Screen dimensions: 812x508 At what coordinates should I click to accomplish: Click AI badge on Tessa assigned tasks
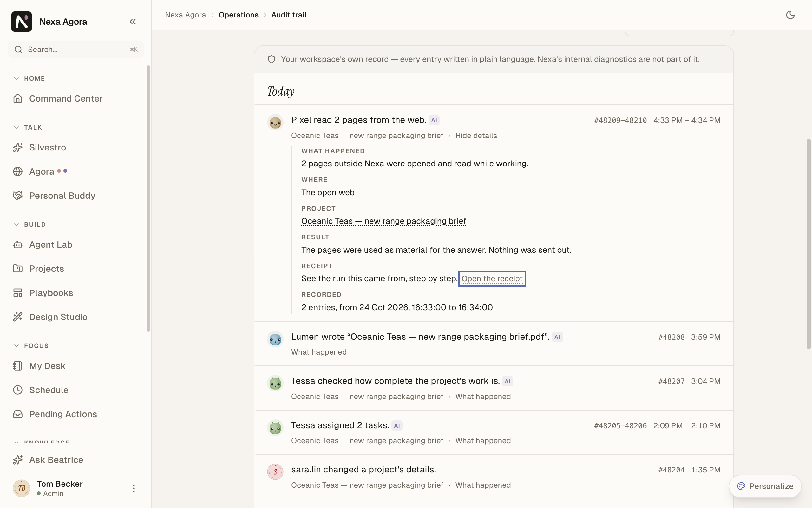point(397,426)
